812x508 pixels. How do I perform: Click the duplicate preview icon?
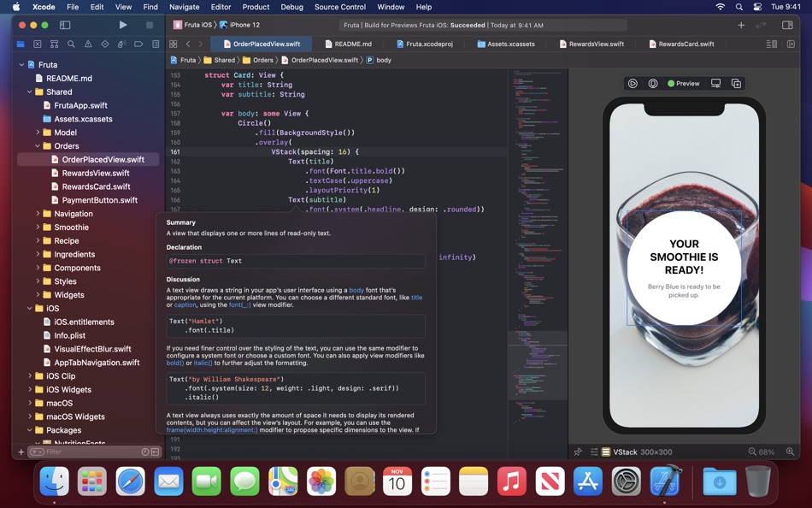click(736, 83)
